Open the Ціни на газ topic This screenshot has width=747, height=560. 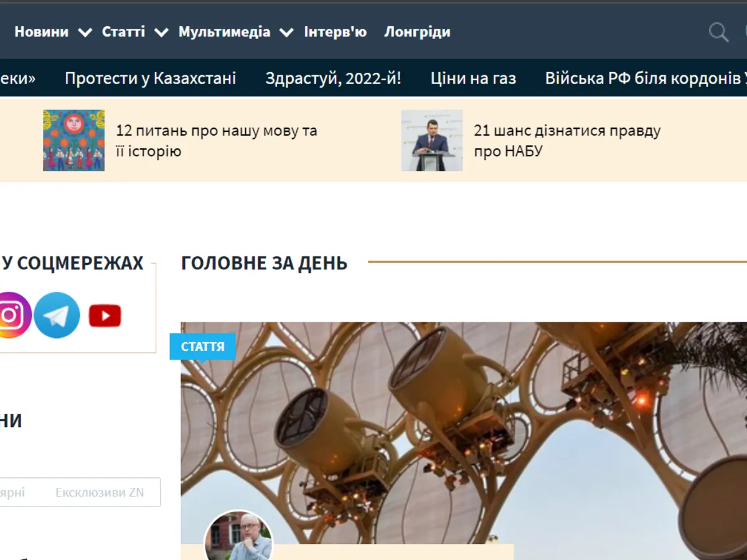(473, 78)
